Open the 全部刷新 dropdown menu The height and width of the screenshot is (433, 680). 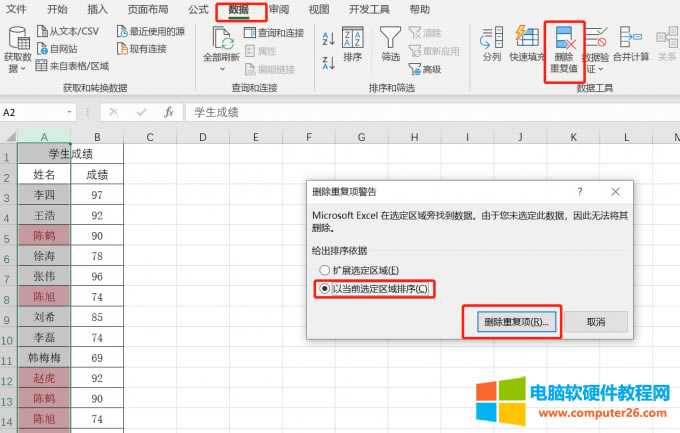click(222, 70)
